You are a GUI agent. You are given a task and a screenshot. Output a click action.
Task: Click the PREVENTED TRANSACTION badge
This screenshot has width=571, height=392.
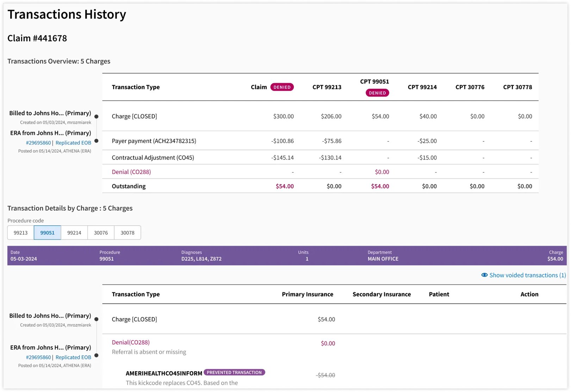tap(234, 372)
